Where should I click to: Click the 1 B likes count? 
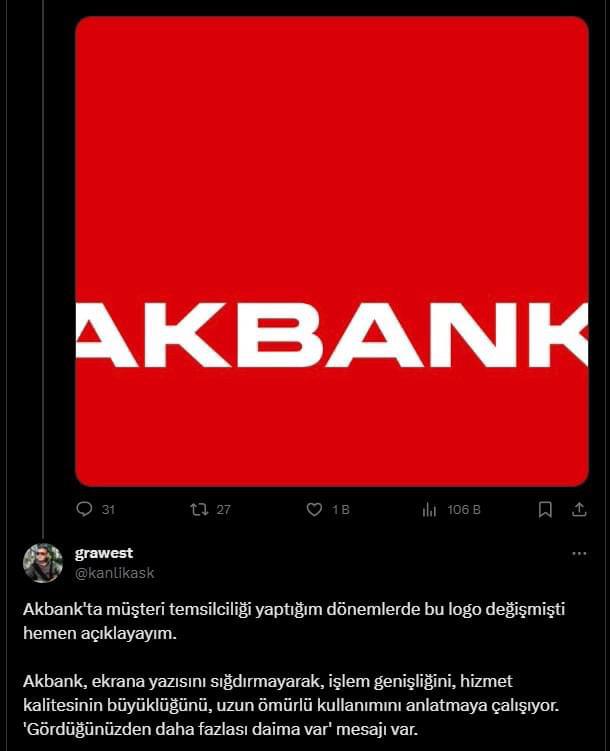click(341, 510)
